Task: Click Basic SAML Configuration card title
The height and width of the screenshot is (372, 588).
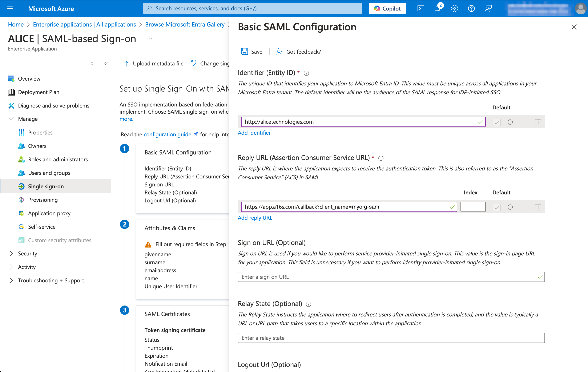Action: (178, 152)
